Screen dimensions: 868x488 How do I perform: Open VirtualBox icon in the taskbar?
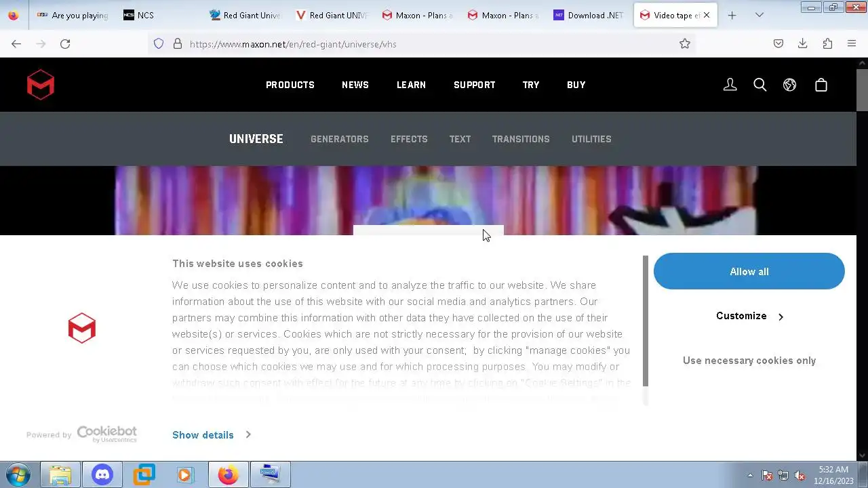[144, 474]
